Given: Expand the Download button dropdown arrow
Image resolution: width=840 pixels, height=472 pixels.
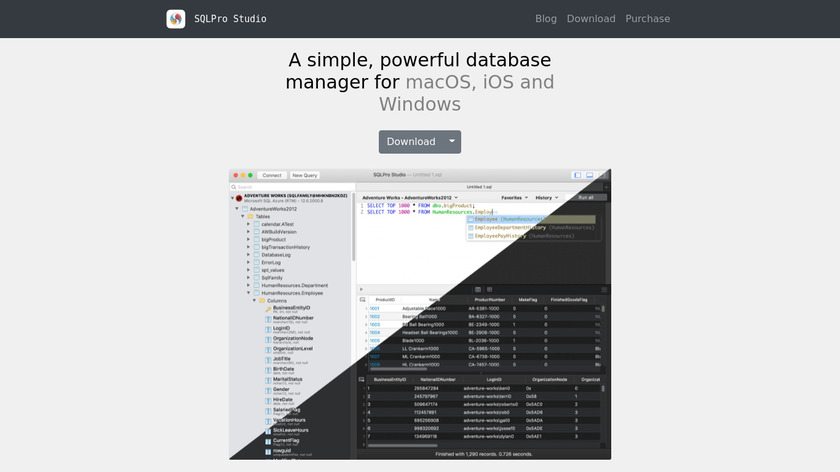Looking at the screenshot, I should 452,142.
